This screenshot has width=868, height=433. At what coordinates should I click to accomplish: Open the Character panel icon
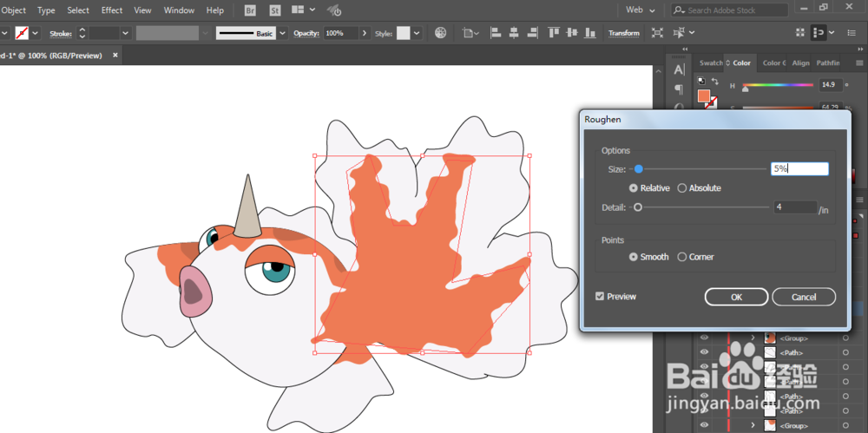680,69
